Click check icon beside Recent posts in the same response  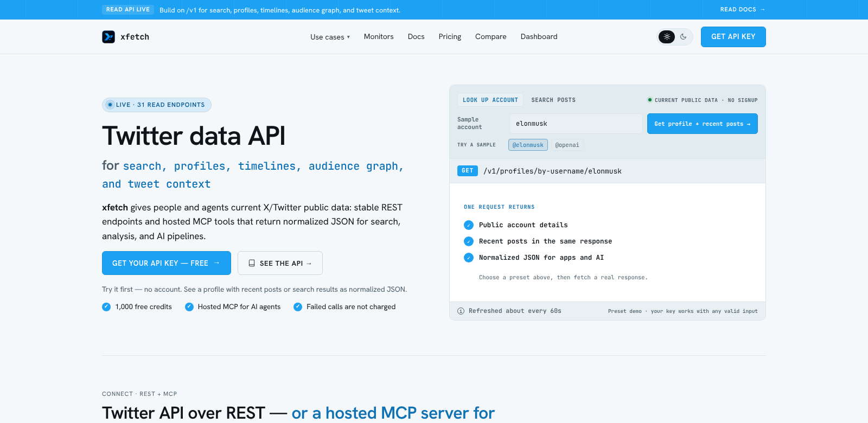pos(469,241)
